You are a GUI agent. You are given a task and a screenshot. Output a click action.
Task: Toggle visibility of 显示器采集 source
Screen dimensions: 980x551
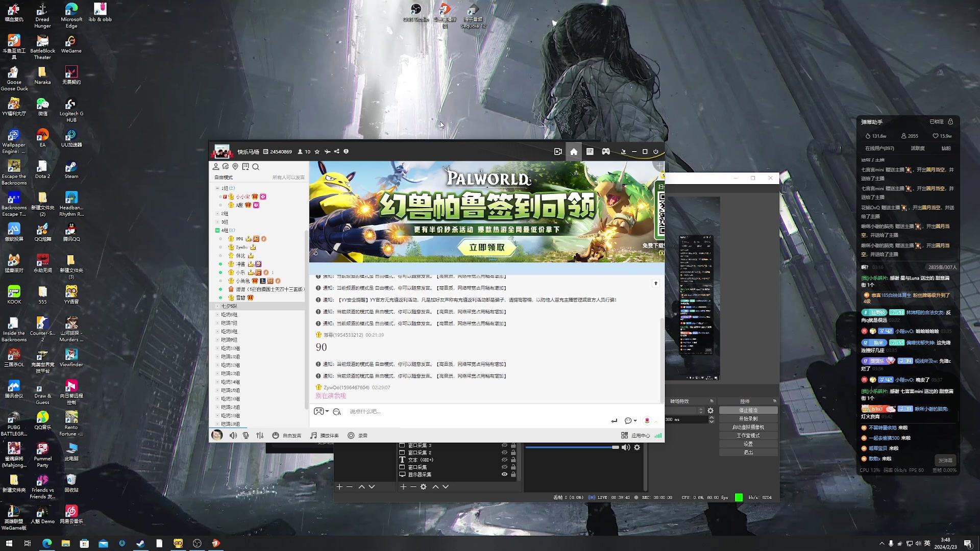pos(504,474)
